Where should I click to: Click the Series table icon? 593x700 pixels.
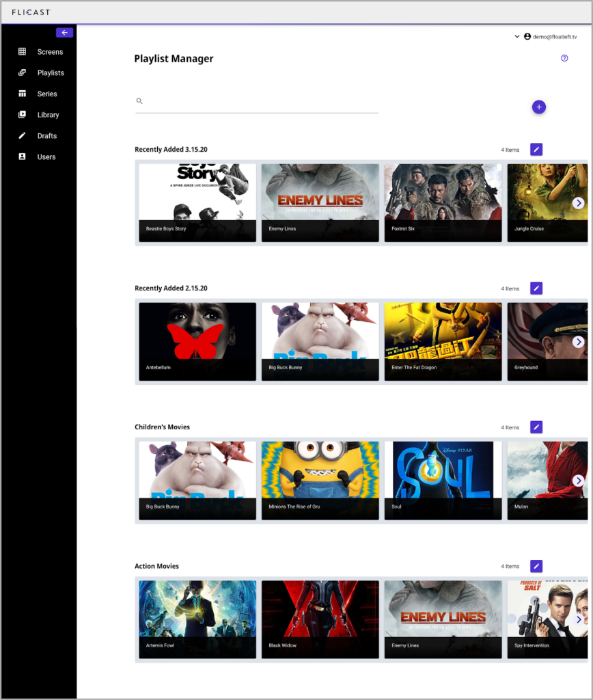(x=22, y=93)
